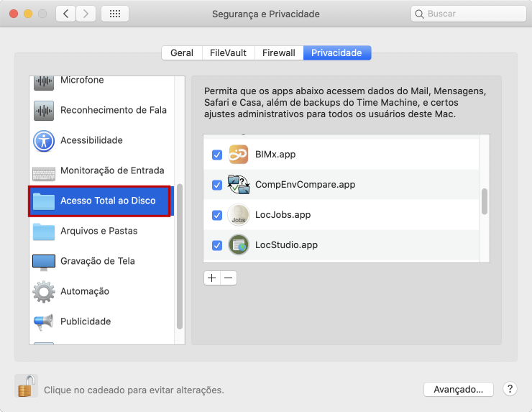Open Gravação de Tela category
This screenshot has width=532, height=412.
click(97, 261)
